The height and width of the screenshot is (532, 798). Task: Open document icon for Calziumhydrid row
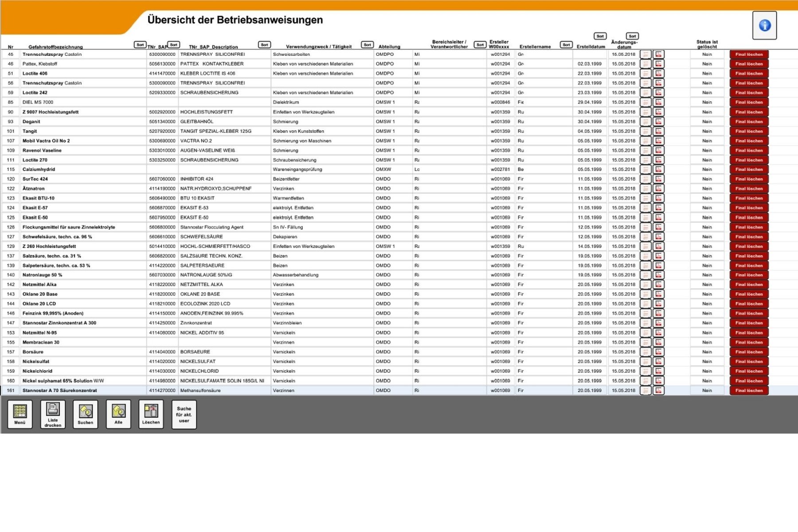pyautogui.click(x=645, y=169)
